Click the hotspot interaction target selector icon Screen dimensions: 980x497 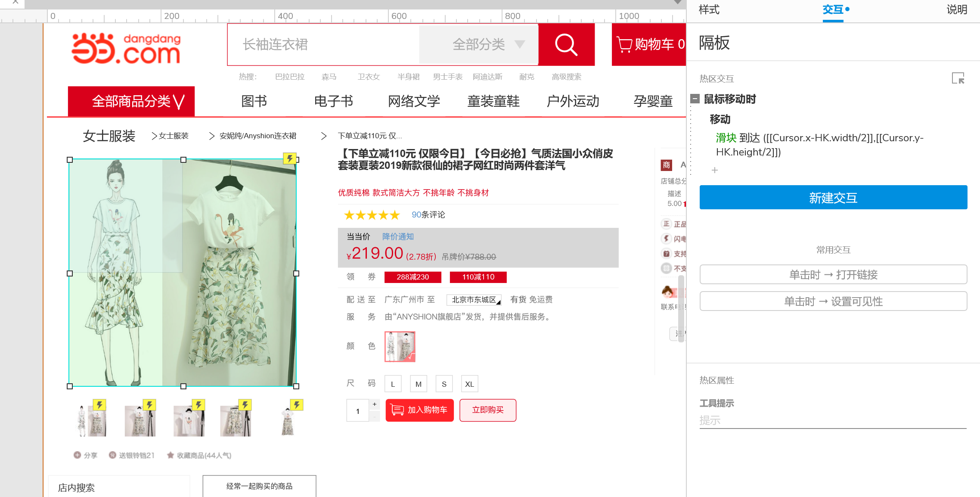pyautogui.click(x=958, y=78)
